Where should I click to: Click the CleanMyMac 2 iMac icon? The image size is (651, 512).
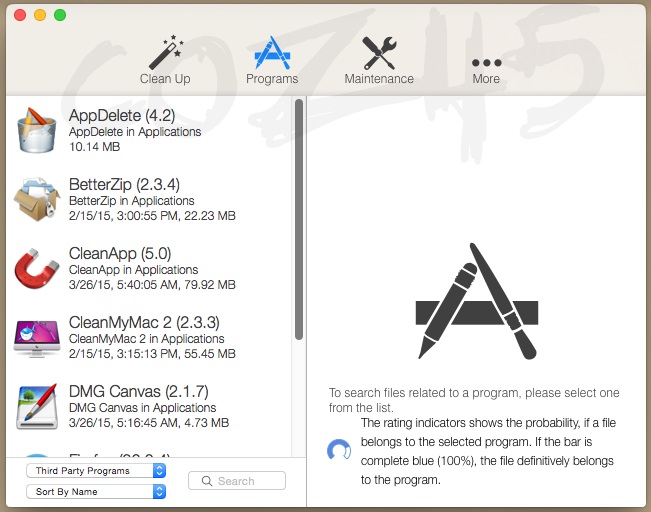point(37,338)
